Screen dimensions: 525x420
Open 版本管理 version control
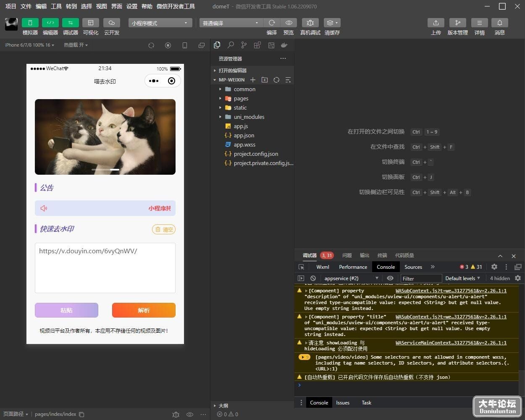458,23
